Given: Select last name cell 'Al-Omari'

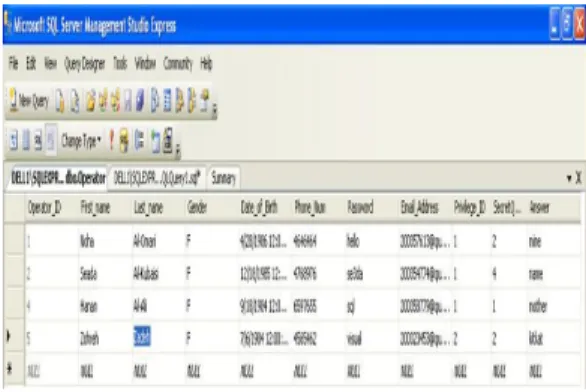Looking at the screenshot, I should (x=158, y=241).
